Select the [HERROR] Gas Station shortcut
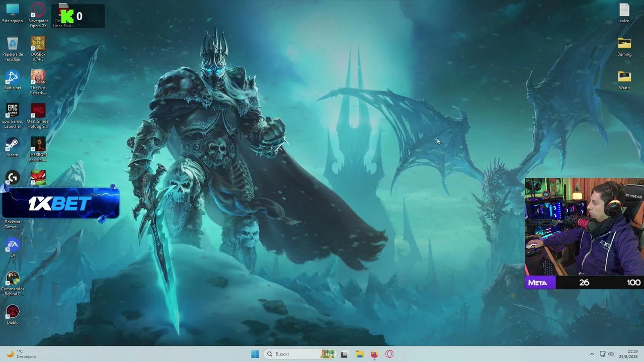Image resolution: width=644 pixels, height=362 pixels. tap(38, 150)
